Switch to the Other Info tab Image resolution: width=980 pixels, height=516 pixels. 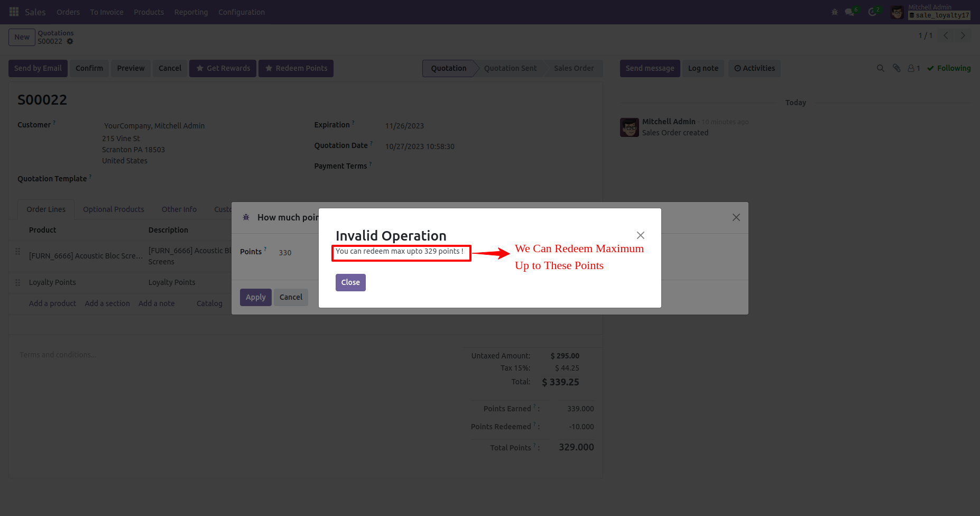point(179,209)
